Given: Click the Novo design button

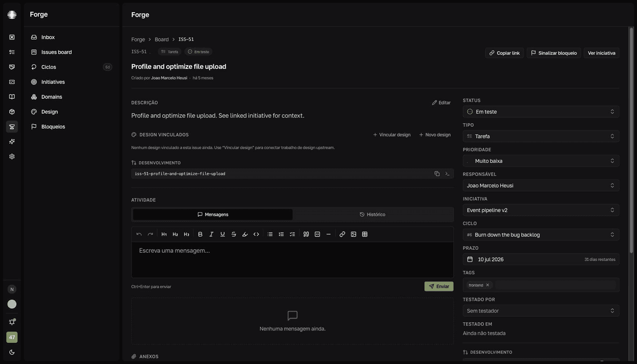Looking at the screenshot, I should pos(435,135).
